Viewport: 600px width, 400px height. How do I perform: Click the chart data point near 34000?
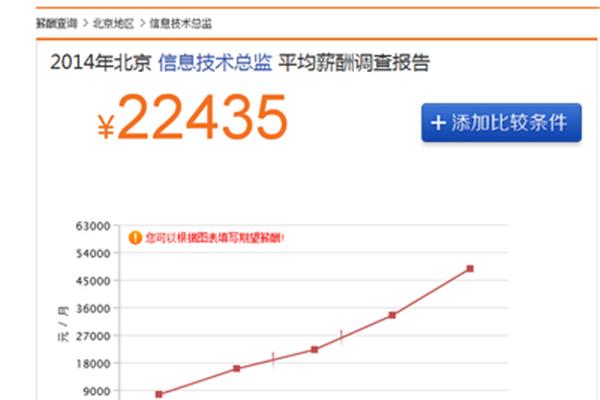click(x=392, y=315)
